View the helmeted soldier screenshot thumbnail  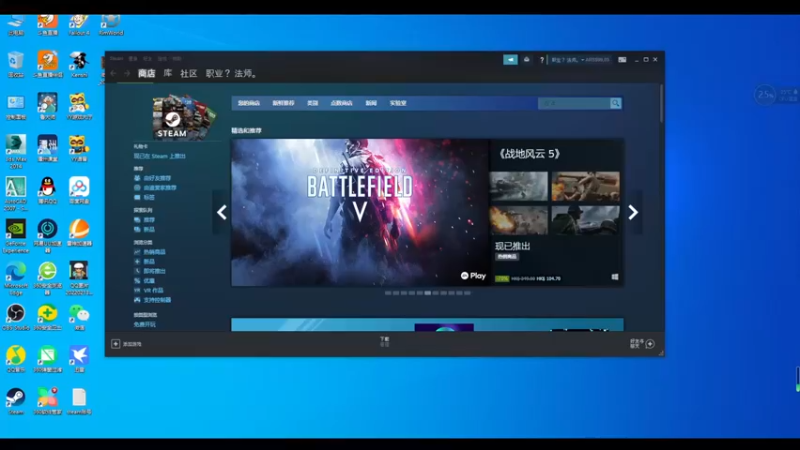point(586,220)
